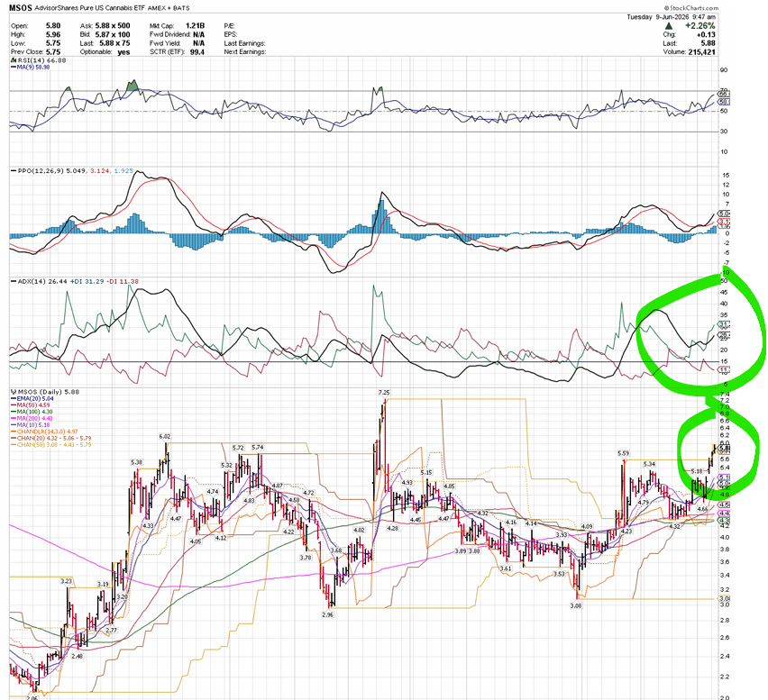Click the 'MA(50) 4.59' legend entry
The width and height of the screenshot is (768, 700).
pos(33,405)
